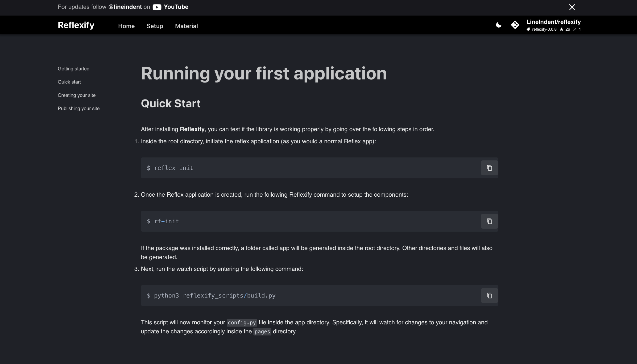Click the dark mode toggle icon
The height and width of the screenshot is (364, 637).
coord(499,25)
